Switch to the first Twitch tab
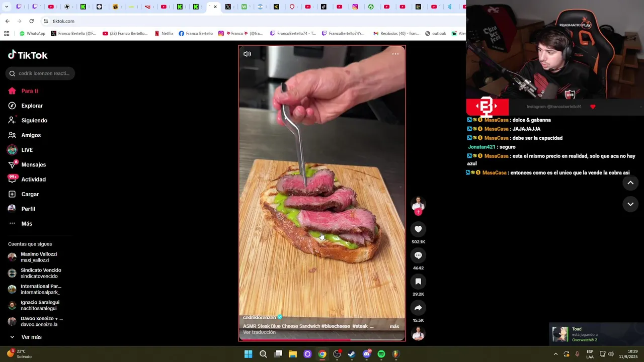 coord(19,7)
